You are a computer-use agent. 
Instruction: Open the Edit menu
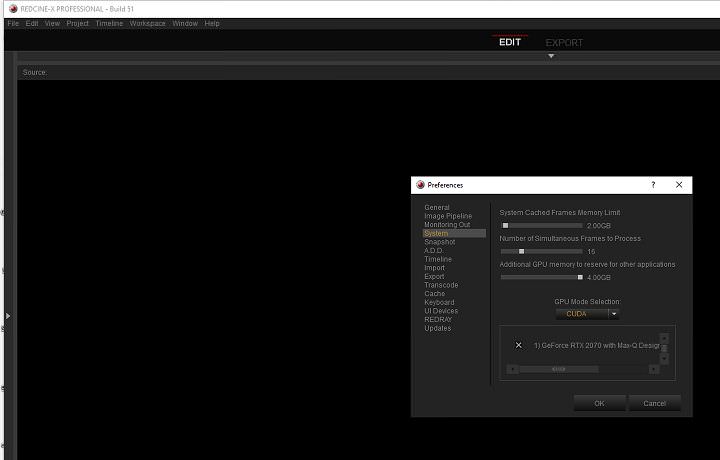pos(32,23)
